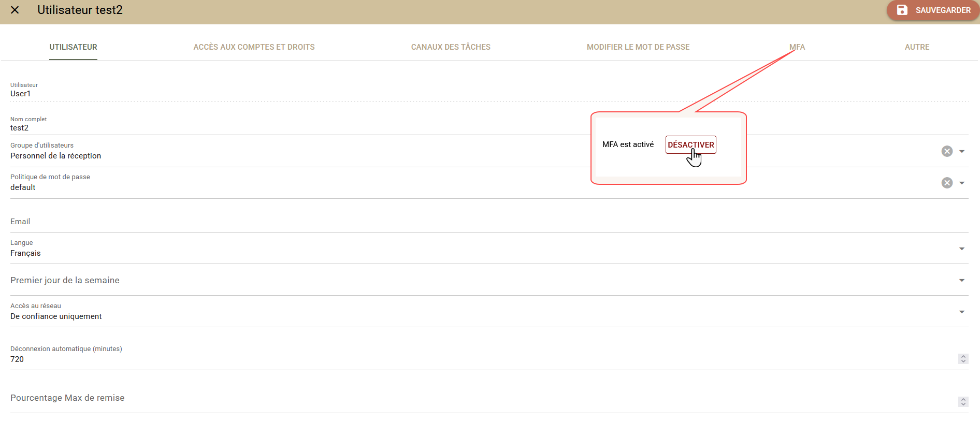Screen dimensions: 980x422
Task: Expand the Groupe d'utilisateurs dropdown arrow
Action: tap(962, 151)
